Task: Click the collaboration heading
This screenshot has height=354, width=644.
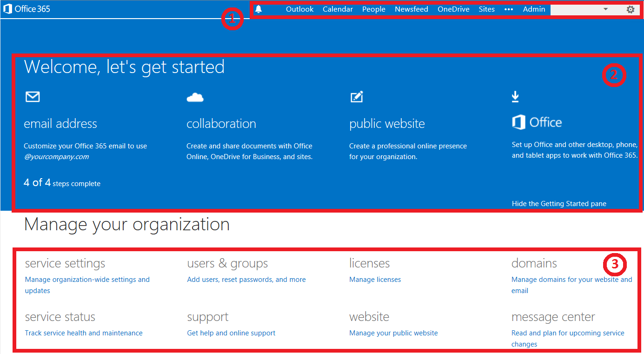Action: click(221, 124)
